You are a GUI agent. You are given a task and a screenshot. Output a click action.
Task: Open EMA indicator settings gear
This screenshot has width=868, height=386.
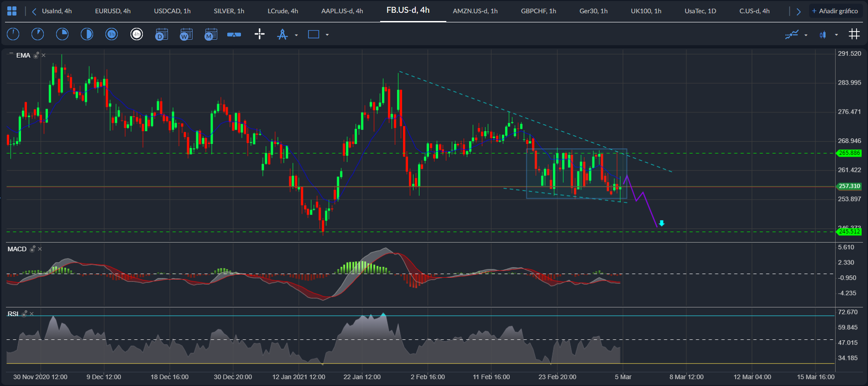coord(36,55)
